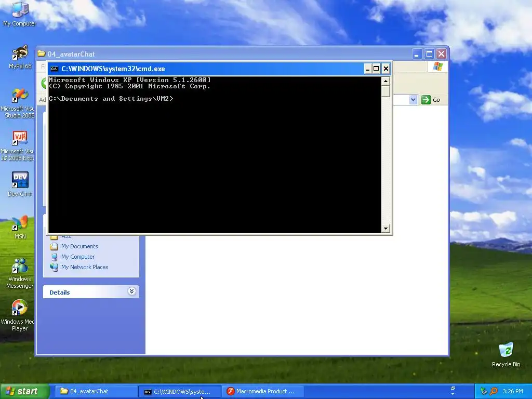
Task: Click the network tray icon
Action: pos(484,391)
